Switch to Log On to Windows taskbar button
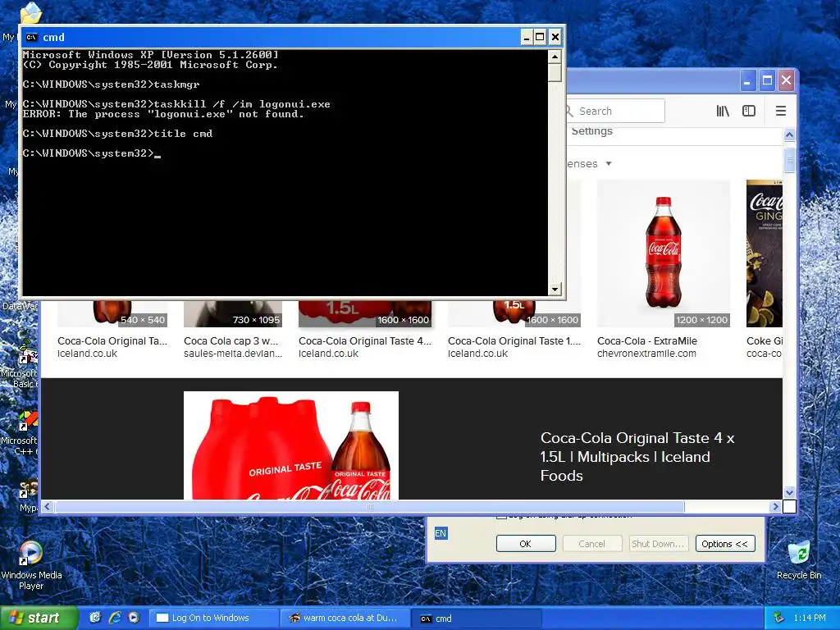 point(212,619)
